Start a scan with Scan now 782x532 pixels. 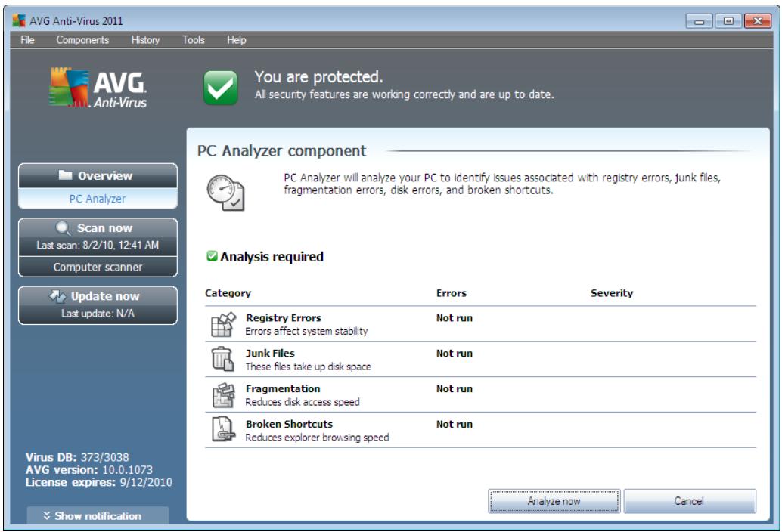coord(98,237)
